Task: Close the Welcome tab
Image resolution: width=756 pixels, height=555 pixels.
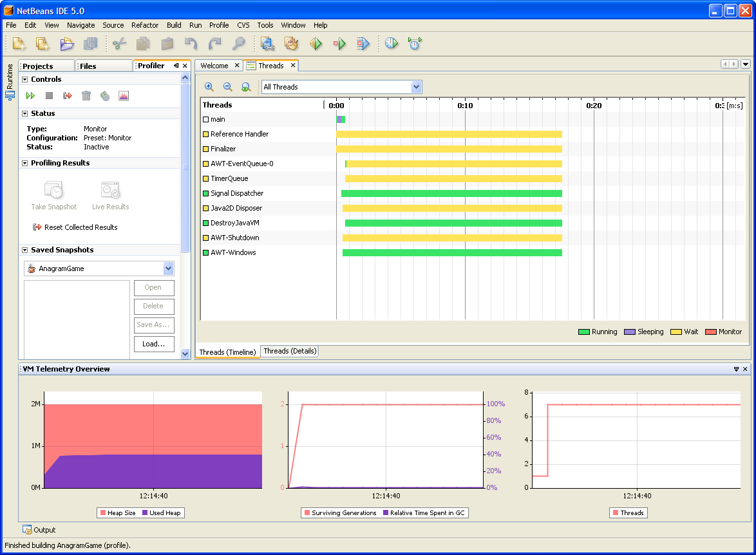Action: click(237, 66)
